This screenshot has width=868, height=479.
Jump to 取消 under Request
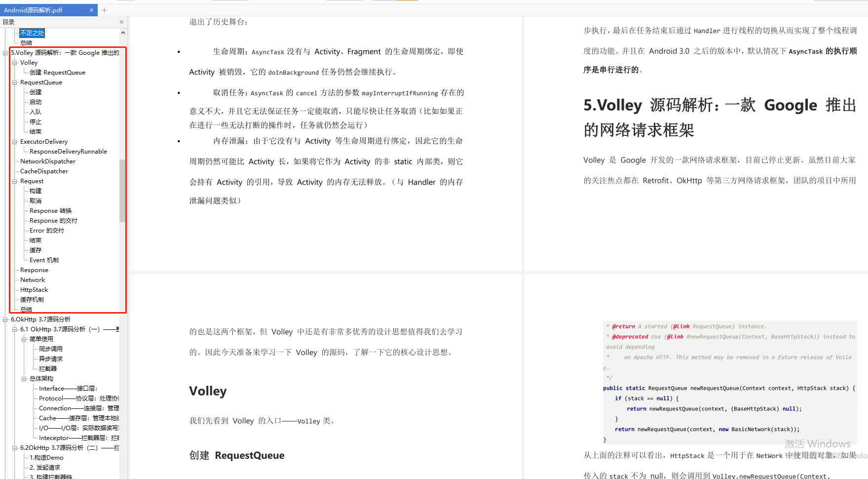click(x=36, y=201)
